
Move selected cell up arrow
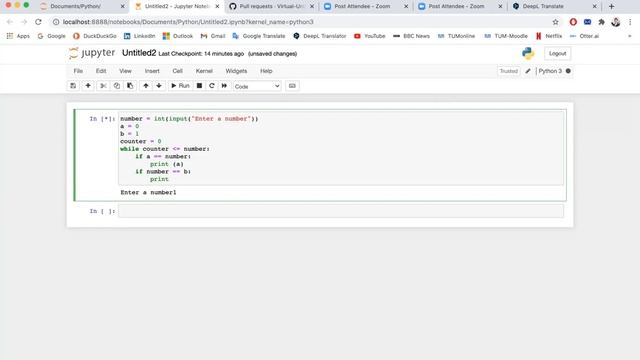point(146,86)
